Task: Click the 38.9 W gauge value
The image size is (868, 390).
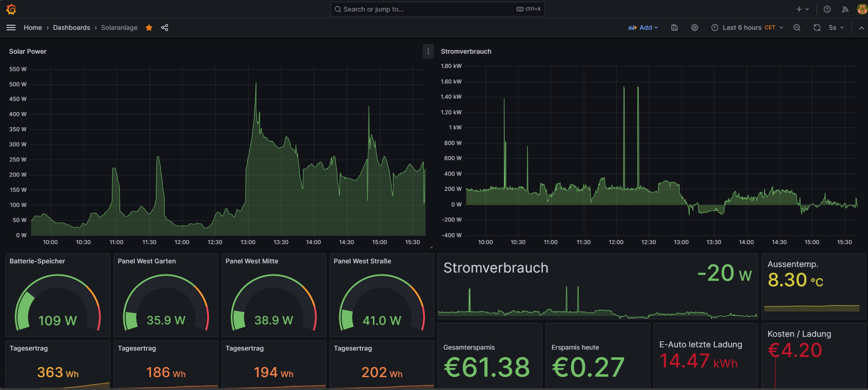Action: tap(274, 320)
